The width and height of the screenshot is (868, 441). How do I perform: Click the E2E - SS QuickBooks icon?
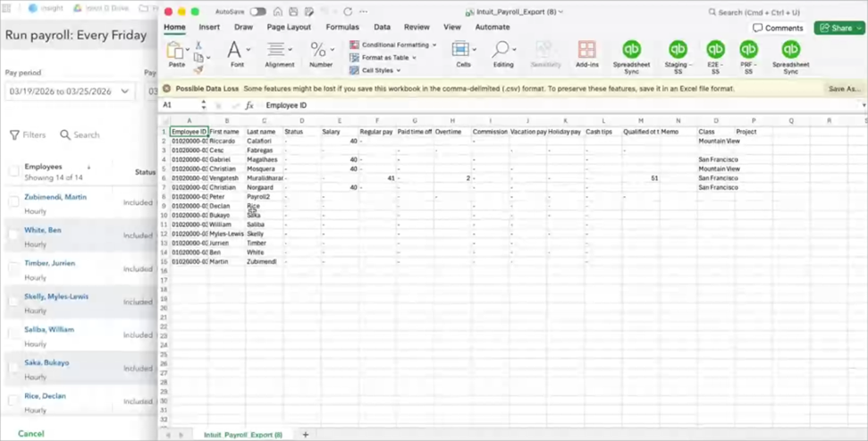pyautogui.click(x=715, y=50)
